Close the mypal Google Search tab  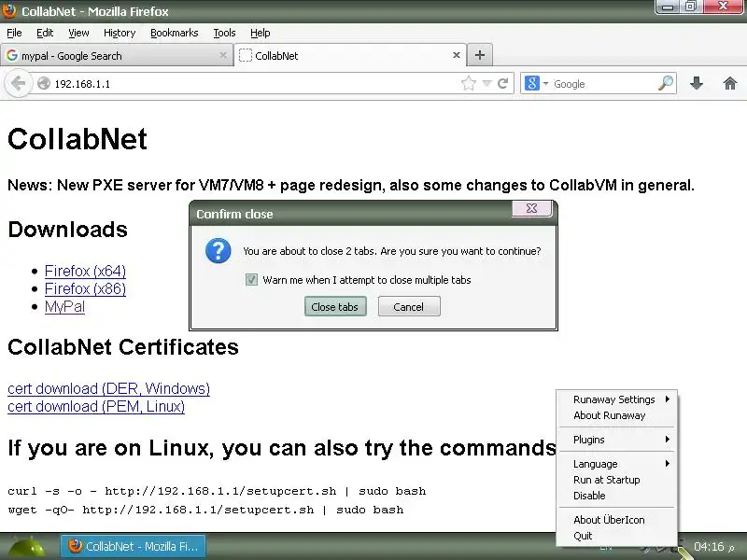pos(223,55)
